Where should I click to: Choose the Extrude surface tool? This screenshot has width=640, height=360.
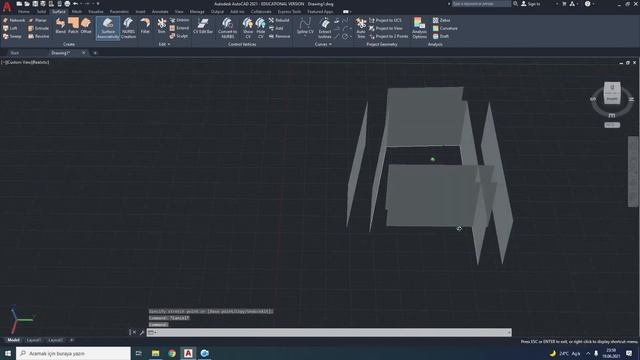pyautogui.click(x=39, y=28)
